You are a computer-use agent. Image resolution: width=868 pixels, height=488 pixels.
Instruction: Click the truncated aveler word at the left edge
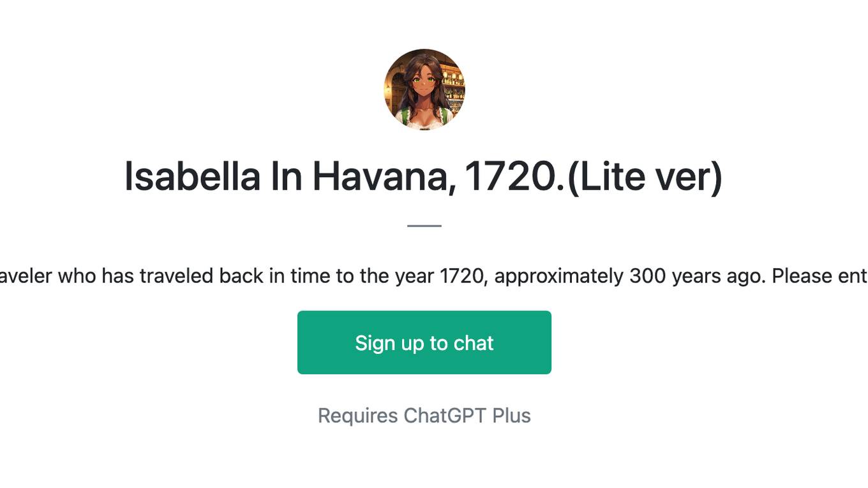point(27,276)
